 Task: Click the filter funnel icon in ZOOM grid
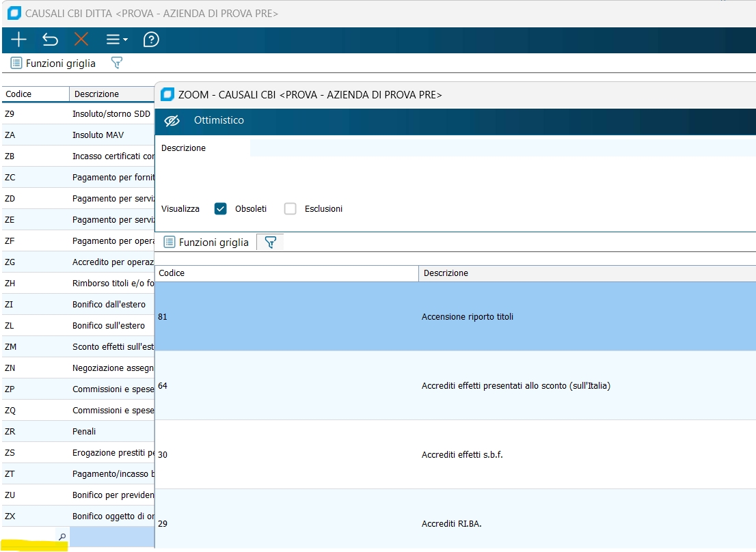[x=270, y=242]
